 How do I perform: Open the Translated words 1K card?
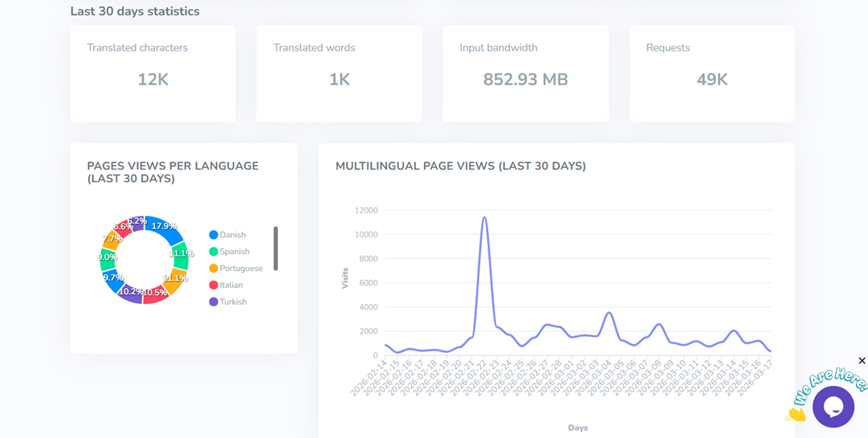click(339, 74)
